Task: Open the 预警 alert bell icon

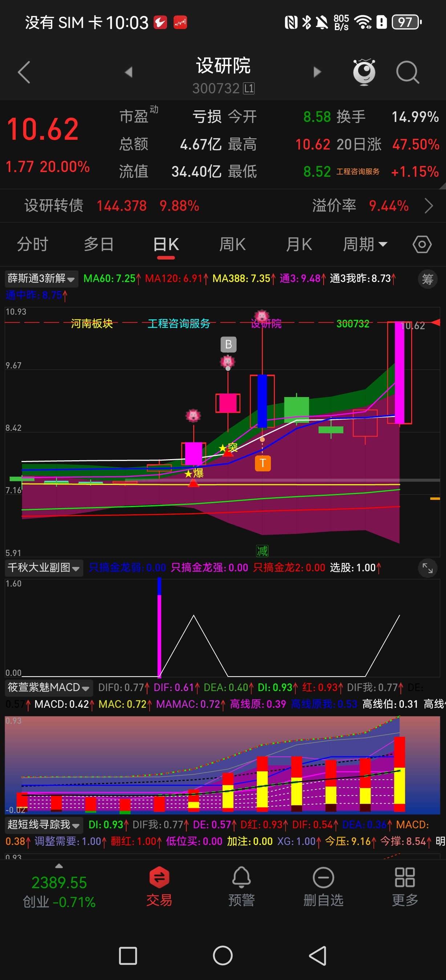Action: pos(241,887)
